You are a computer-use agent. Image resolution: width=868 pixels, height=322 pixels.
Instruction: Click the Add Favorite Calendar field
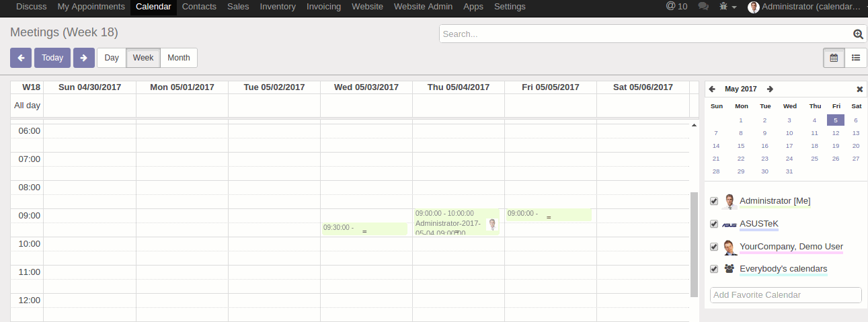click(785, 295)
